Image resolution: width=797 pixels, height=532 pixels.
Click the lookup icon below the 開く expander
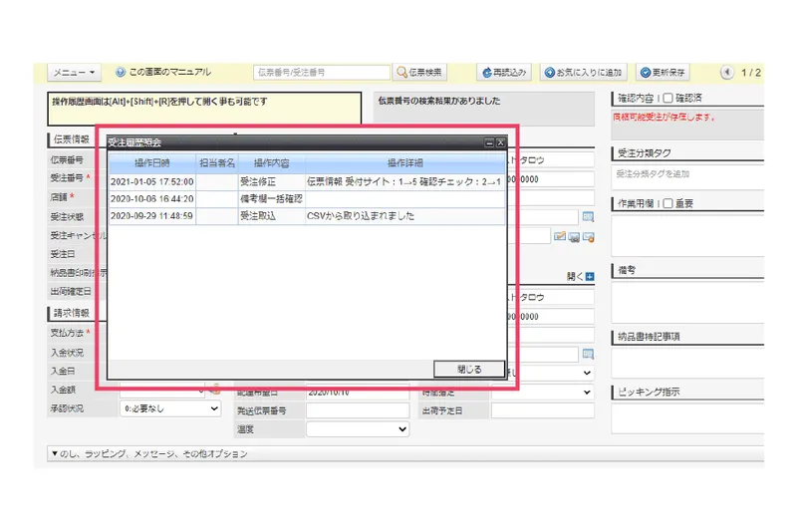coord(588,354)
